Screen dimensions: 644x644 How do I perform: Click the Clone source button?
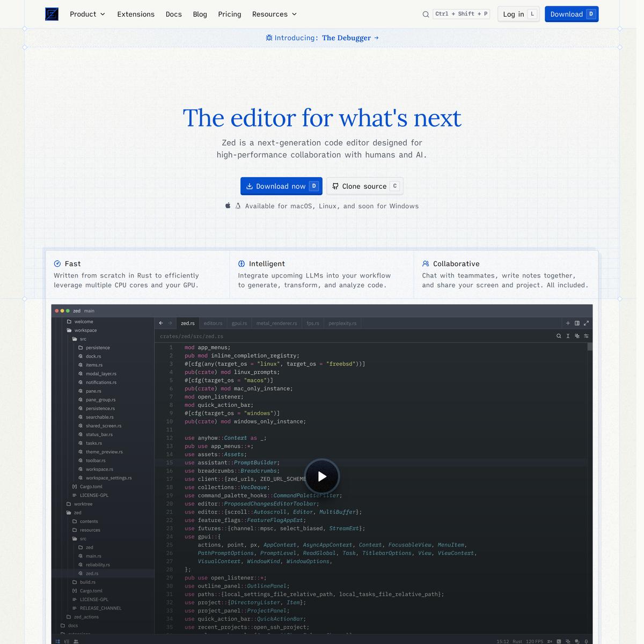[364, 186]
